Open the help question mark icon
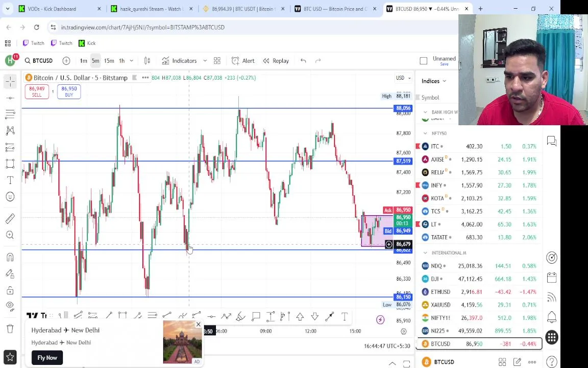Image resolution: width=588 pixels, height=368 pixels. pyautogui.click(x=552, y=362)
